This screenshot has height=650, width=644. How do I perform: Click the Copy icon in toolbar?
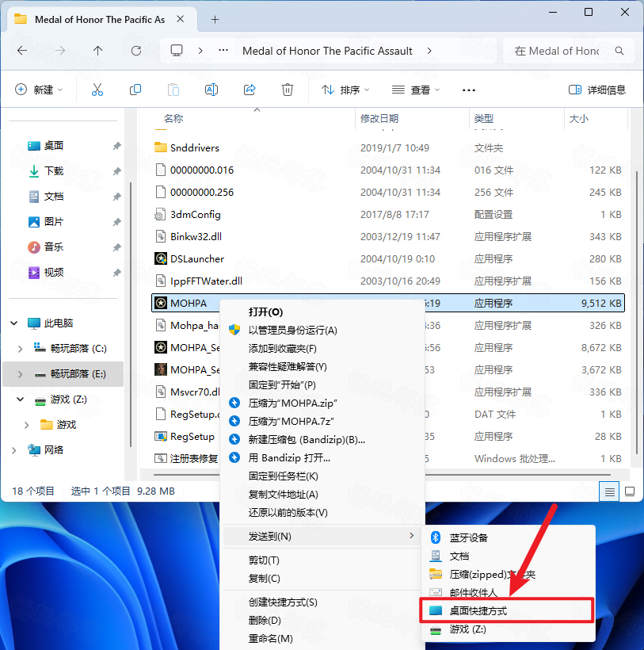135,90
